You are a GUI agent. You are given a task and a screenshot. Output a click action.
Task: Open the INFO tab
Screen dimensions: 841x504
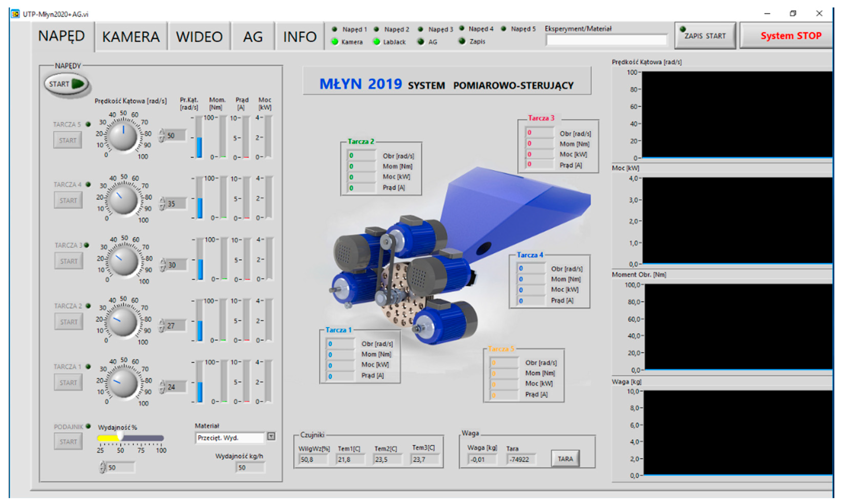click(300, 37)
